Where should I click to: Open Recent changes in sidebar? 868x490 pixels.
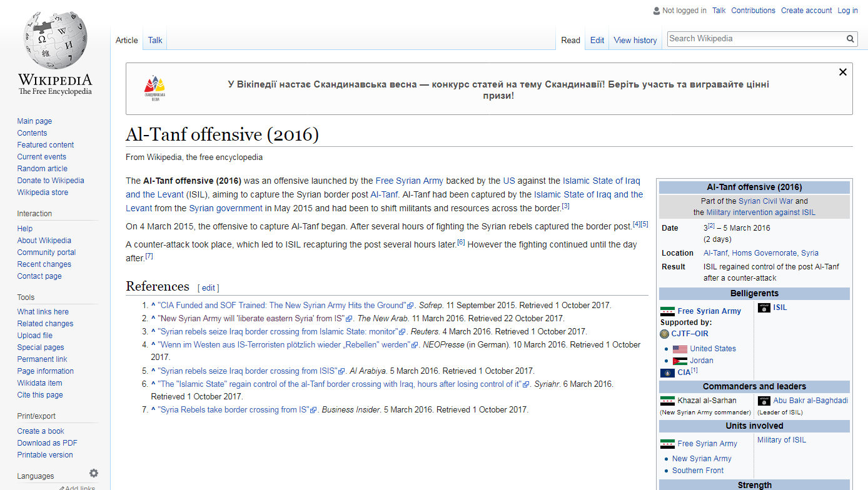(44, 264)
